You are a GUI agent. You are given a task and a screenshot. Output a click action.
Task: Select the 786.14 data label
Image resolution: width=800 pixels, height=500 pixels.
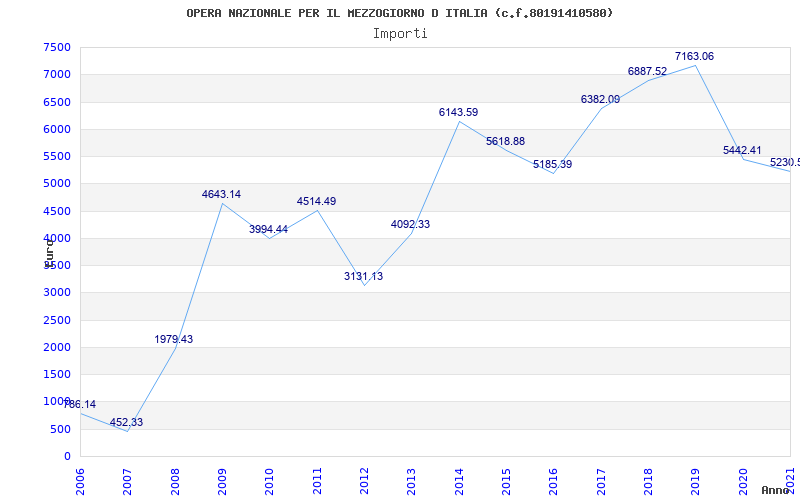pyautogui.click(x=79, y=405)
